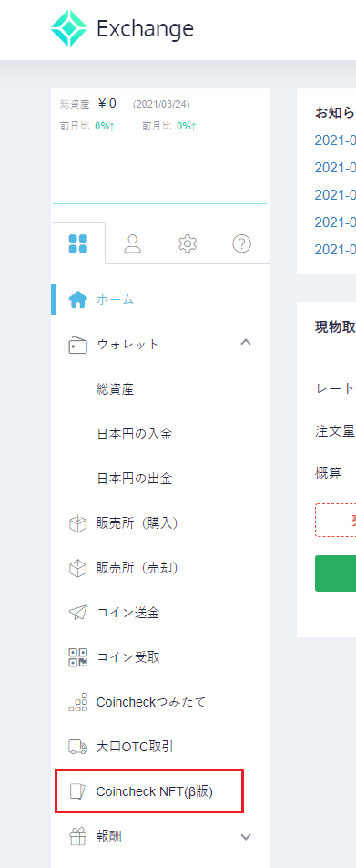
Task: Click the stacked blocks つみたて icon
Action: (x=78, y=702)
